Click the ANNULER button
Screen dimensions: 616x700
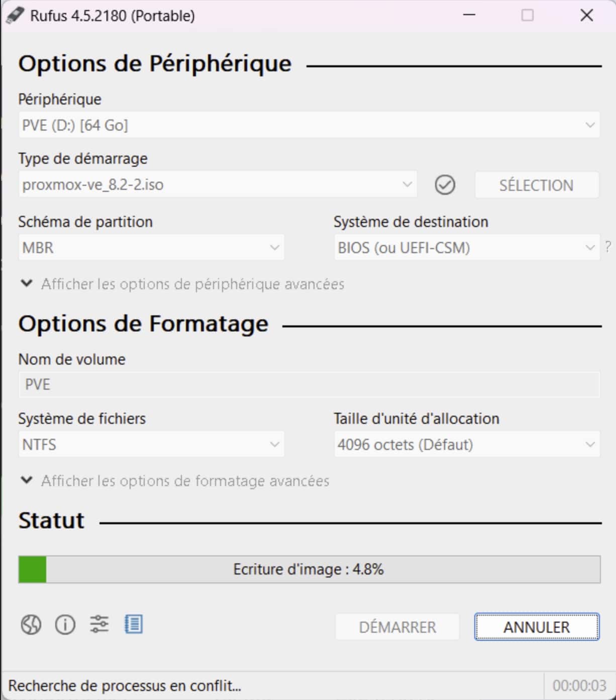point(537,627)
